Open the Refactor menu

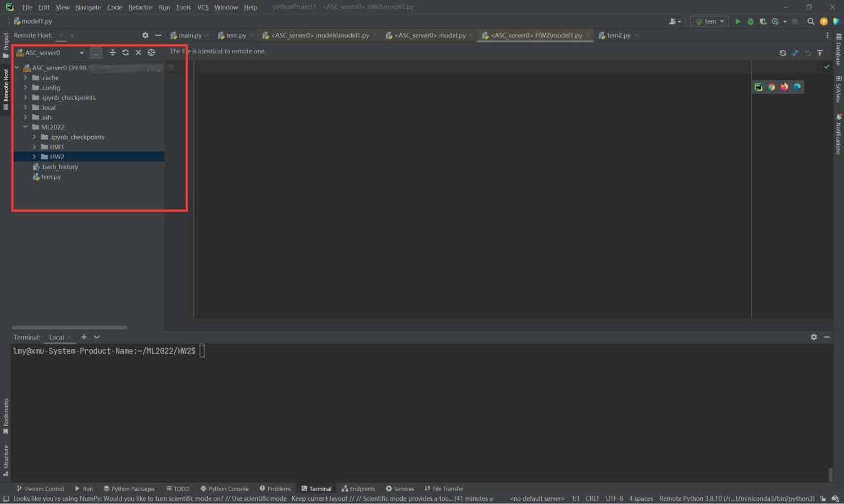coord(140,7)
